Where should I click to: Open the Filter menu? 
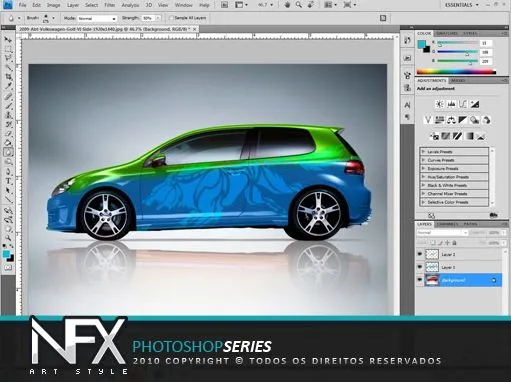coord(110,5)
